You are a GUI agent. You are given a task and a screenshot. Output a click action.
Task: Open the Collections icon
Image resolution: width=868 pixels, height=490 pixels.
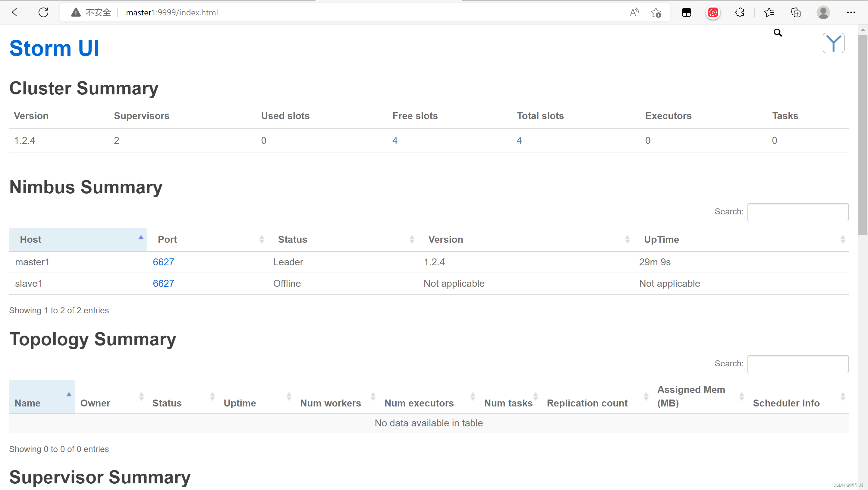[x=796, y=12]
